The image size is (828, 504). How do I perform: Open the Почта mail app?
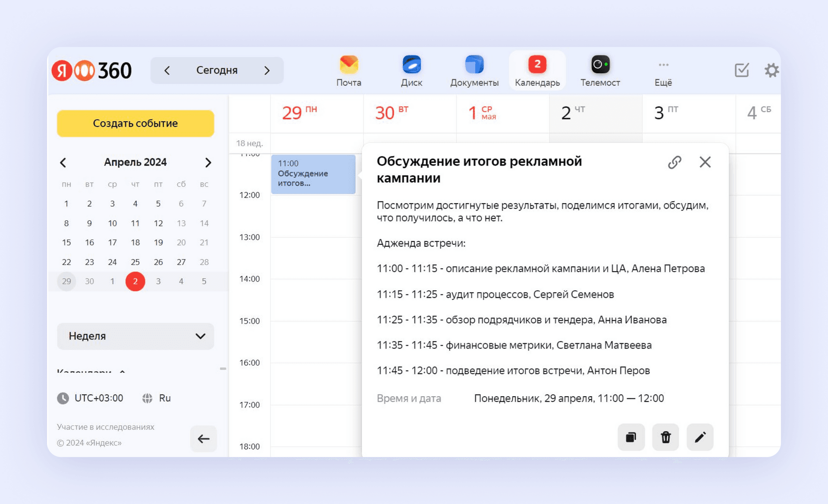coord(348,71)
